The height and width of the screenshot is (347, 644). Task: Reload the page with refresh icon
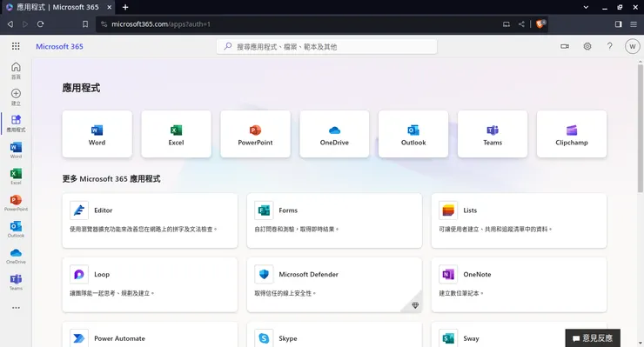point(40,24)
